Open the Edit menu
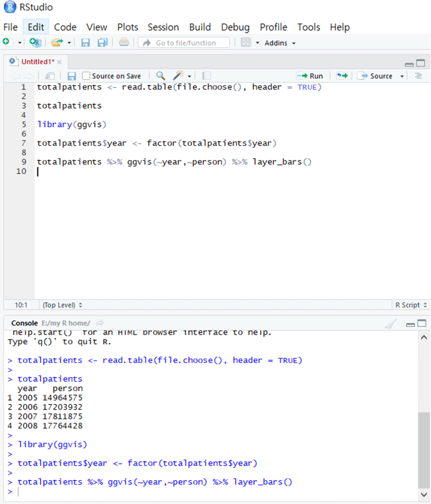 pos(36,27)
